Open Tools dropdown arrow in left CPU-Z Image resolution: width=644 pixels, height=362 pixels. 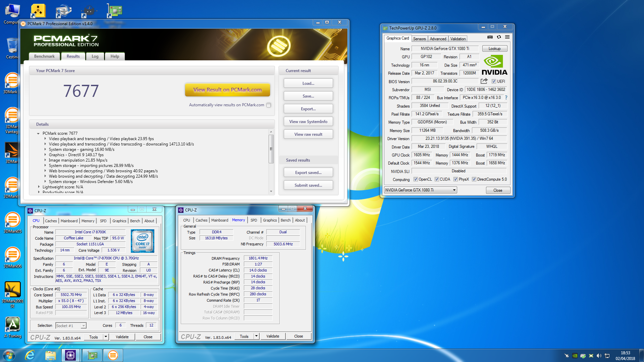(x=106, y=337)
